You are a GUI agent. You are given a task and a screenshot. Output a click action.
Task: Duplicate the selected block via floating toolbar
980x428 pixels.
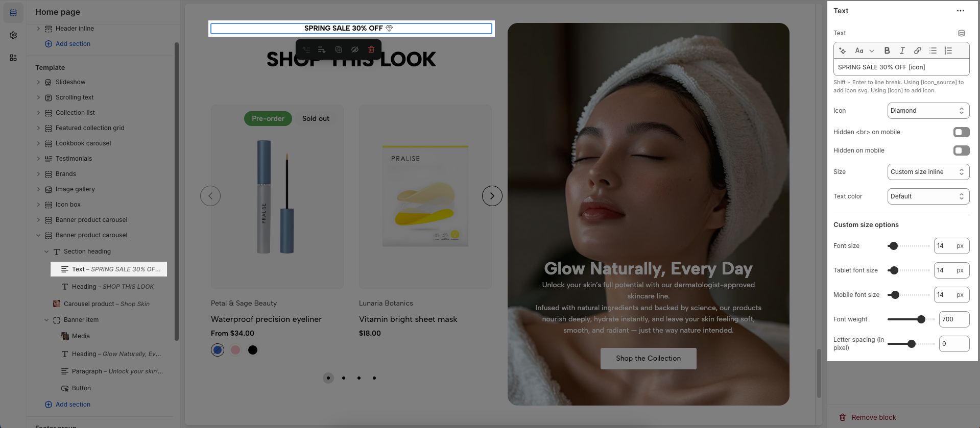339,49
